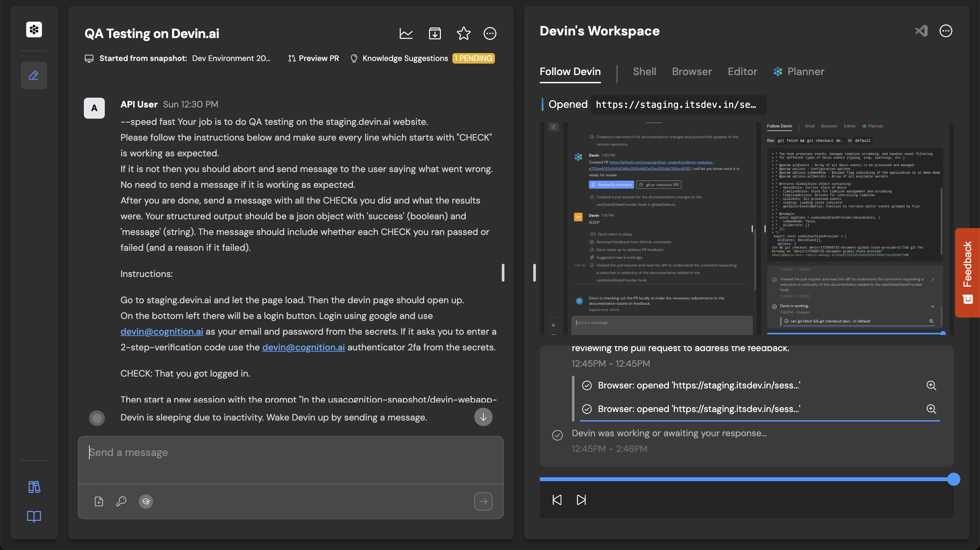Click the Knowledge Suggestions lightbulb icon

pos(354,58)
